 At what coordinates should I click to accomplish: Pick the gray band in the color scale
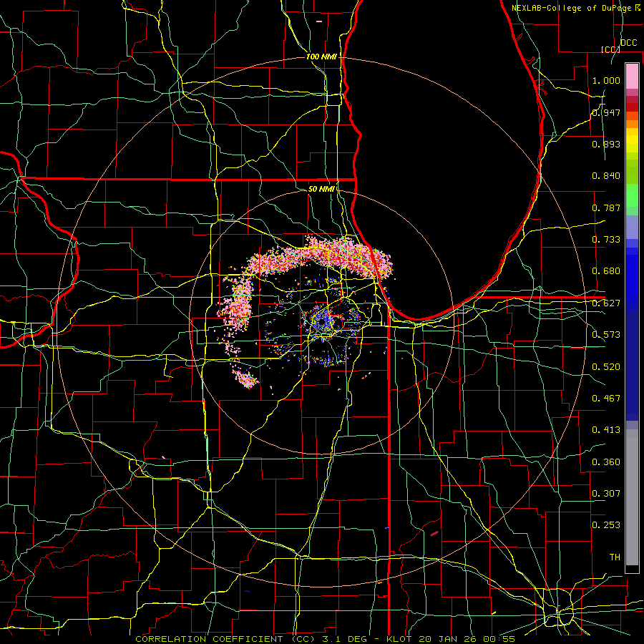(632, 497)
